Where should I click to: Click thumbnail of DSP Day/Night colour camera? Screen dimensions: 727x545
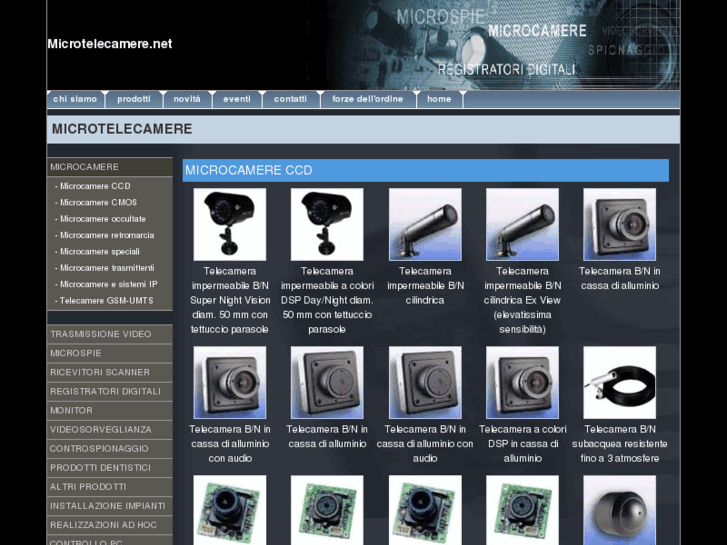click(x=327, y=224)
